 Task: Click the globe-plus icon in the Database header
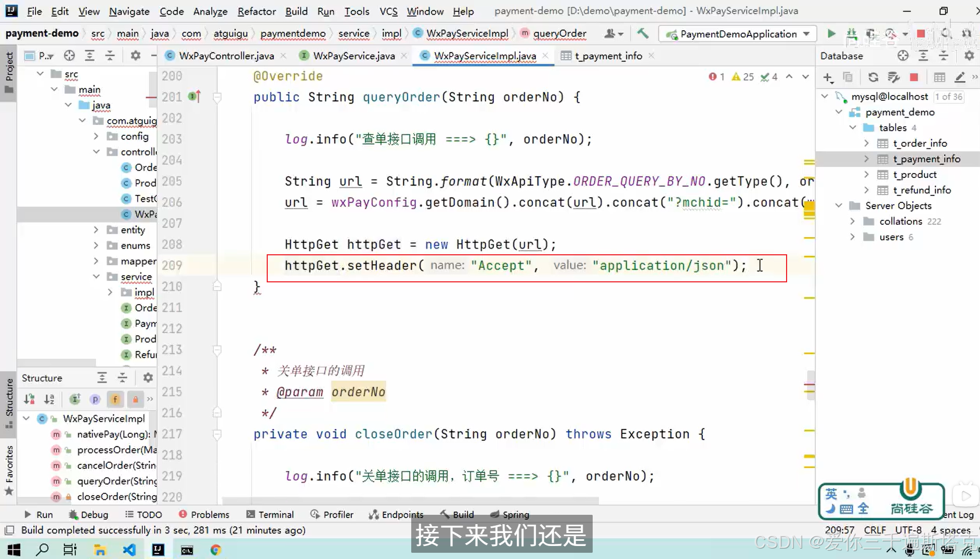click(x=903, y=56)
